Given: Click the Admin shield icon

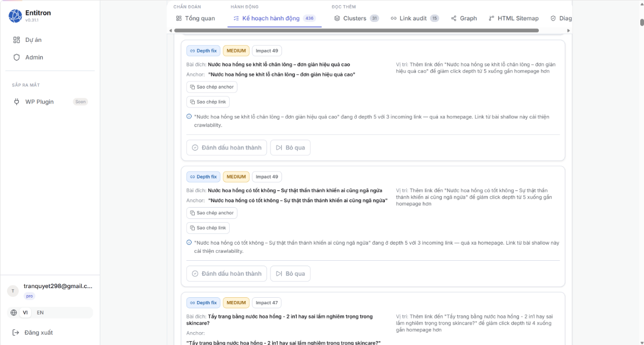Looking at the screenshot, I should coord(16,57).
